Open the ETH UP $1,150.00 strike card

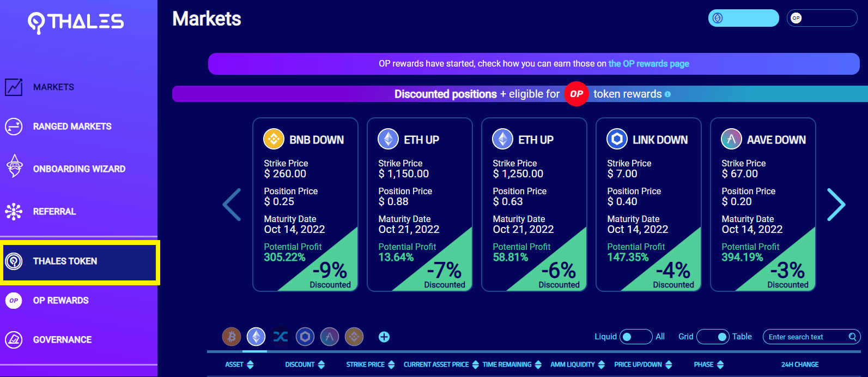point(420,205)
